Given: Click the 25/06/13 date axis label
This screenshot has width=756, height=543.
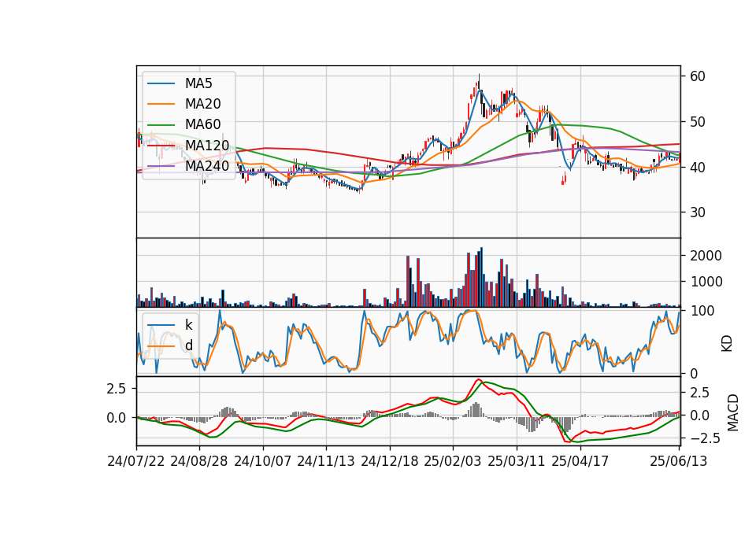Looking at the screenshot, I should coord(678,461).
